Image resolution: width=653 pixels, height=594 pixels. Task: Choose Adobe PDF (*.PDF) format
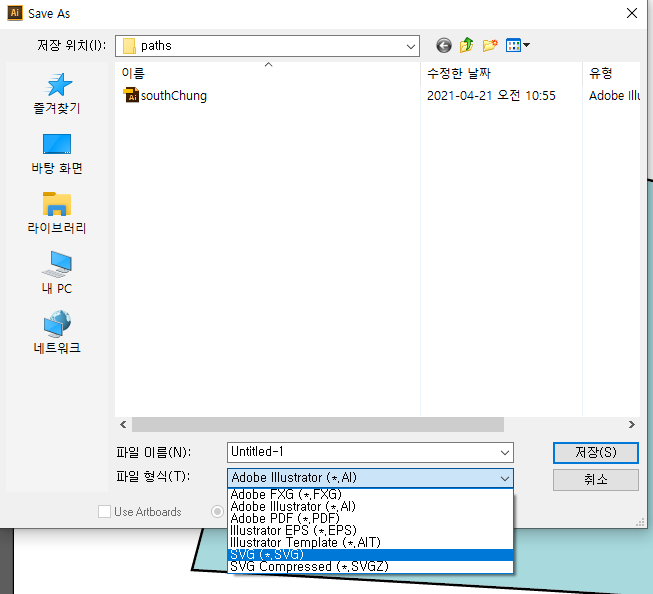(370, 519)
